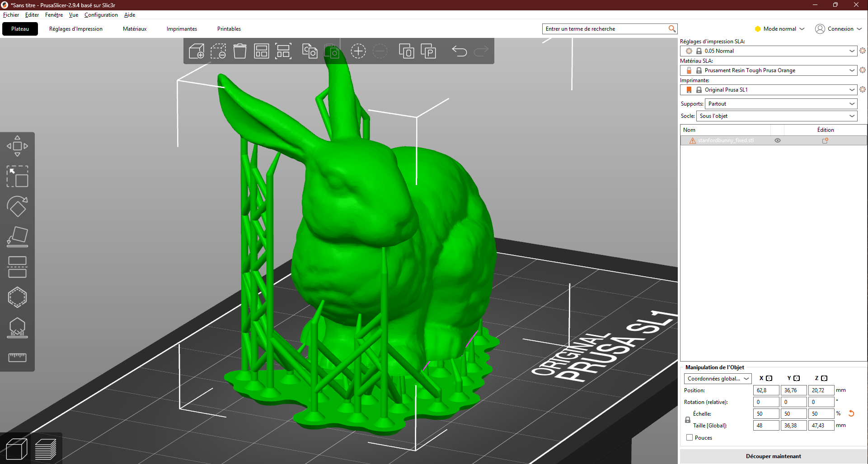Click the warning icon on stanfordbunny_fixed.stl
This screenshot has height=464, width=868.
coord(692,141)
